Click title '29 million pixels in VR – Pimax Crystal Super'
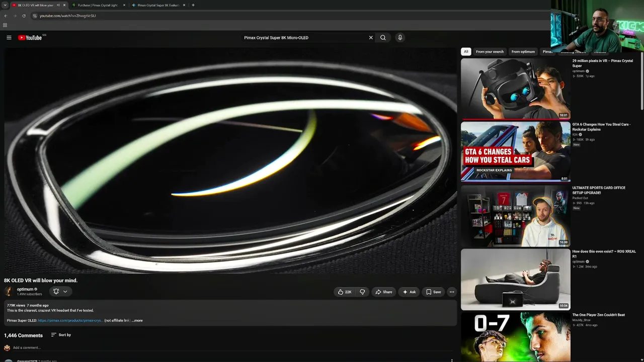This screenshot has height=362, width=644. pyautogui.click(x=603, y=63)
